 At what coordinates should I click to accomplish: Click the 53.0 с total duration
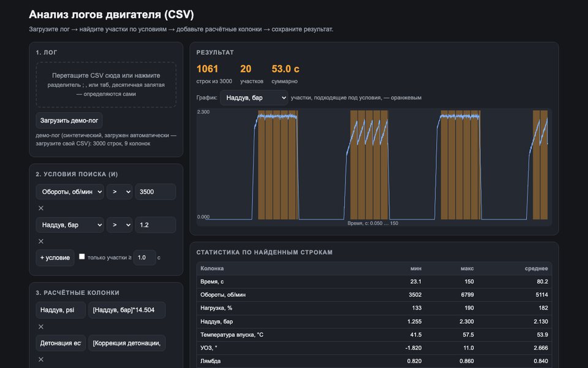(285, 69)
